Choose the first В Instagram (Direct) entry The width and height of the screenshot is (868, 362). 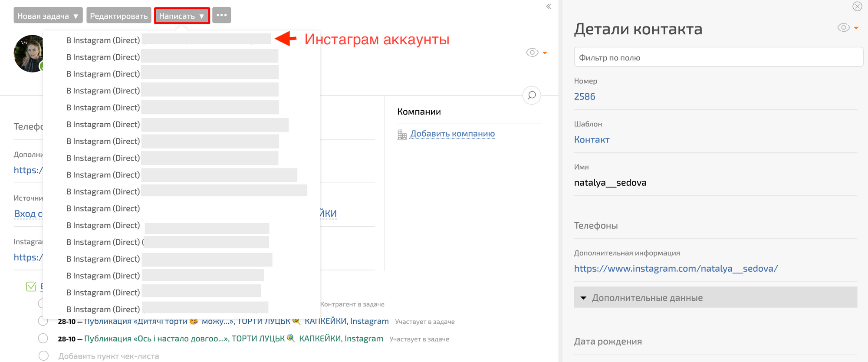(103, 40)
